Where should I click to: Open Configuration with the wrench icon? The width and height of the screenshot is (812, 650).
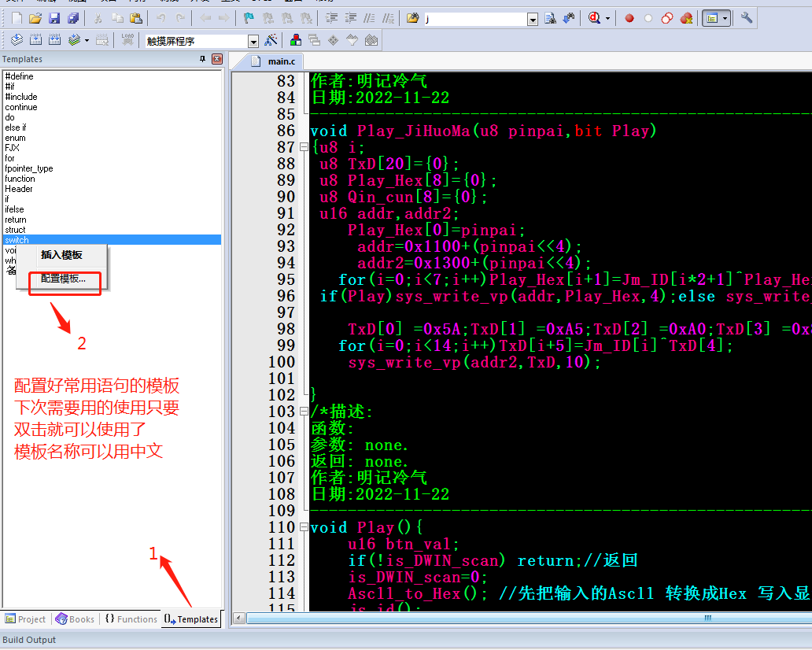[x=746, y=19]
